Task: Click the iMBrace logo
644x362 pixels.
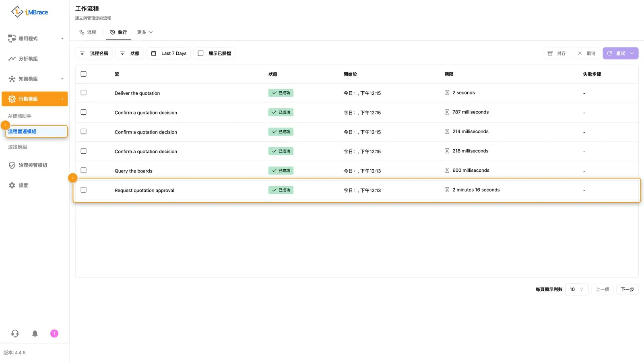Action: 29,12
